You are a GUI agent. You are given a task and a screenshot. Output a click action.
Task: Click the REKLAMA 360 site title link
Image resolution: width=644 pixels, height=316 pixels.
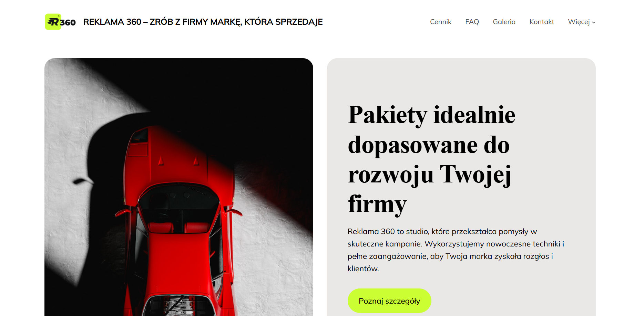point(203,22)
